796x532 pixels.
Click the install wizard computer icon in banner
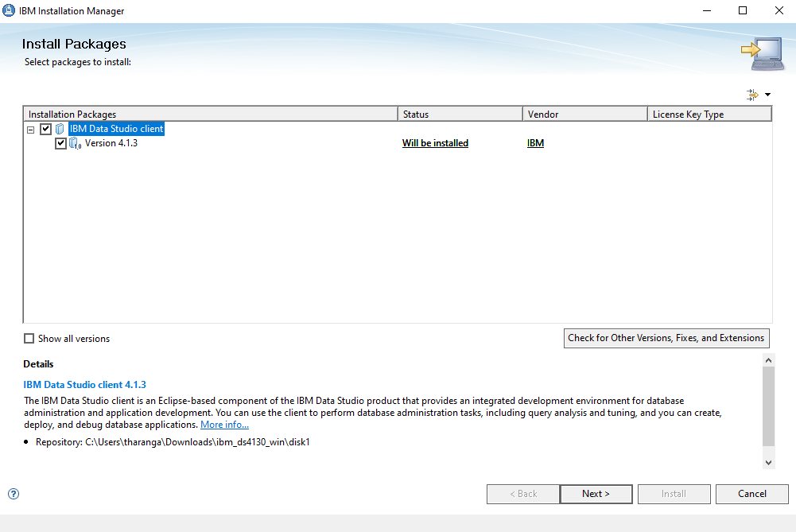pyautogui.click(x=762, y=53)
